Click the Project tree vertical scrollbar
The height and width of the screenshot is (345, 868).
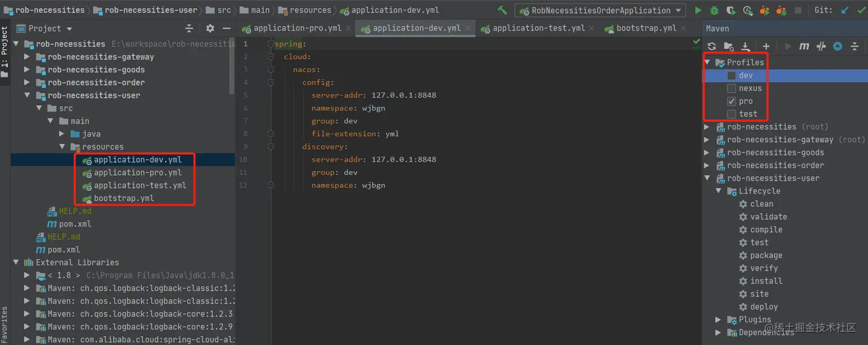[232, 67]
